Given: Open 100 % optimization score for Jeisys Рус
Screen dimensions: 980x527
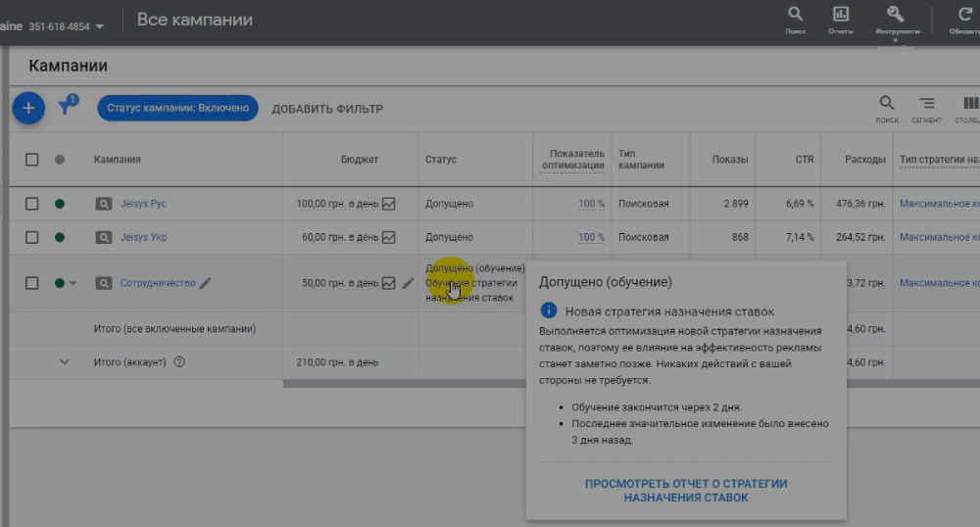Looking at the screenshot, I should tap(591, 204).
